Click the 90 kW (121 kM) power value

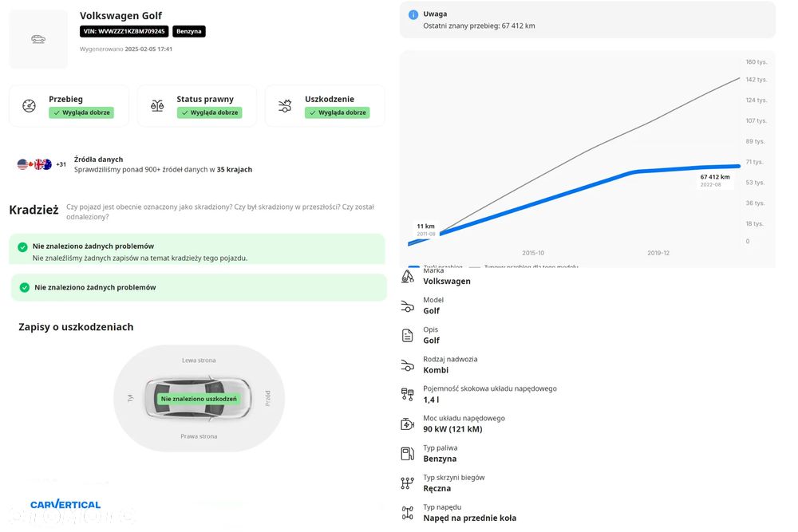pos(453,429)
